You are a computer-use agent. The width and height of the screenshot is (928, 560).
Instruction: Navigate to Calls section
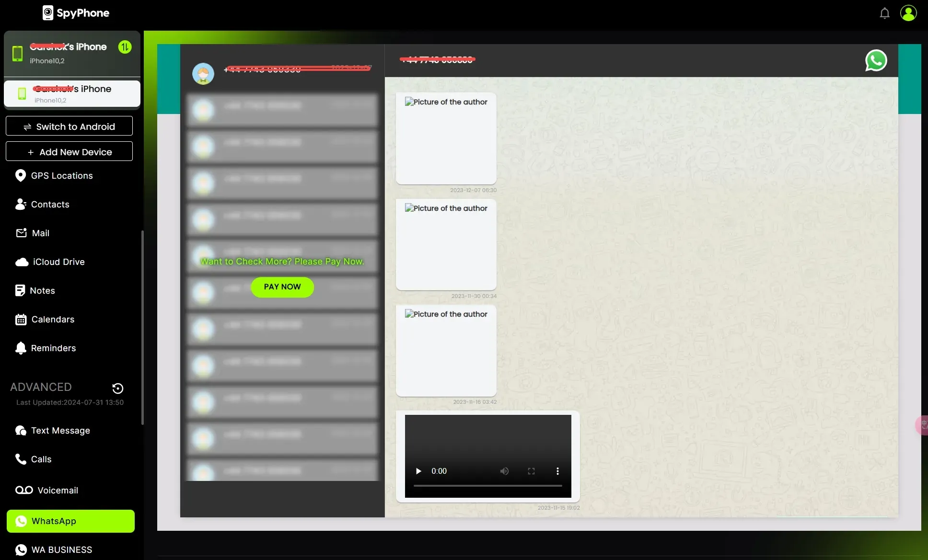click(x=40, y=459)
